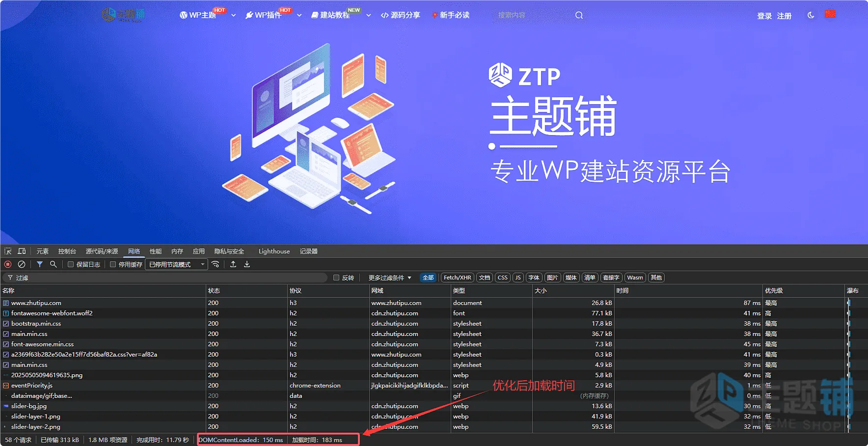Viewport: 868px width, 446px height.
Task: Click the 注册 link
Action: pos(784,16)
